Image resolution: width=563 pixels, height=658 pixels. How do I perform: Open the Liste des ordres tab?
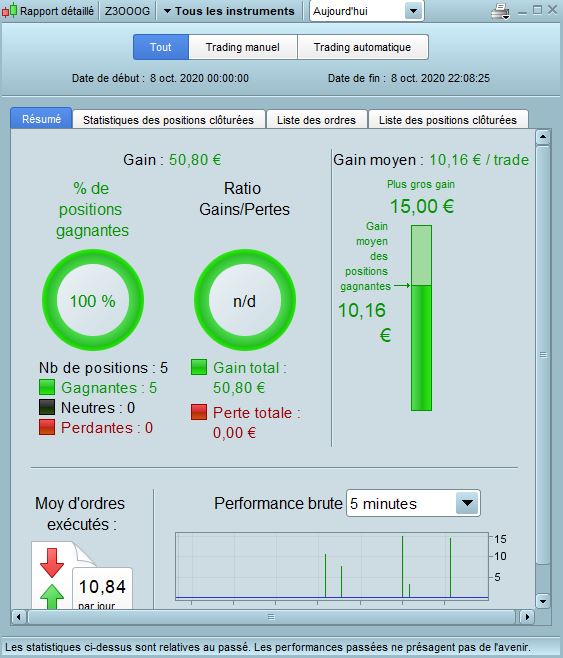tap(316, 120)
